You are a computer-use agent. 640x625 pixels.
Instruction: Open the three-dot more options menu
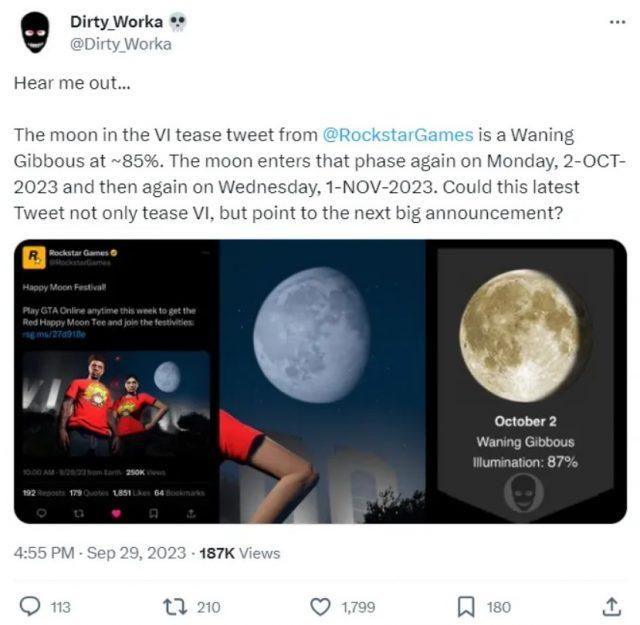pyautogui.click(x=618, y=22)
